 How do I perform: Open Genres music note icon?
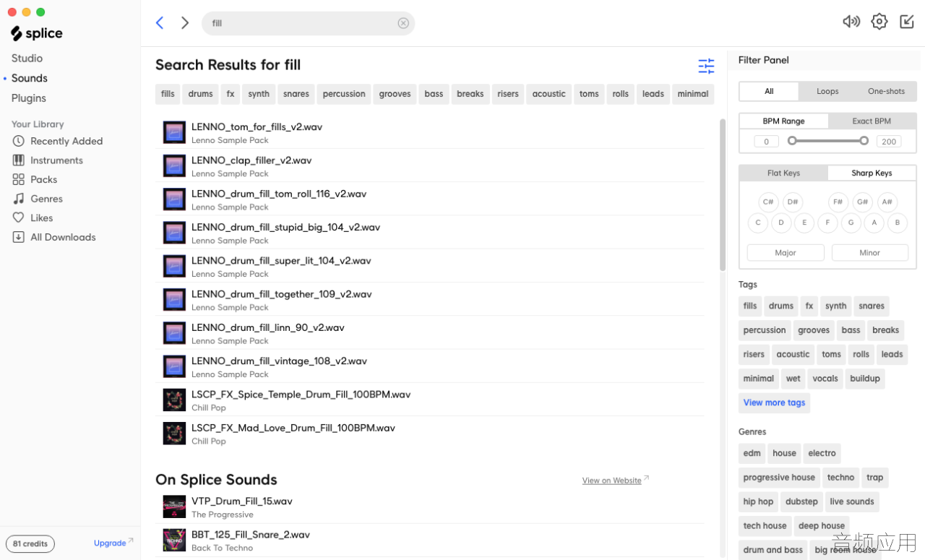click(x=18, y=199)
